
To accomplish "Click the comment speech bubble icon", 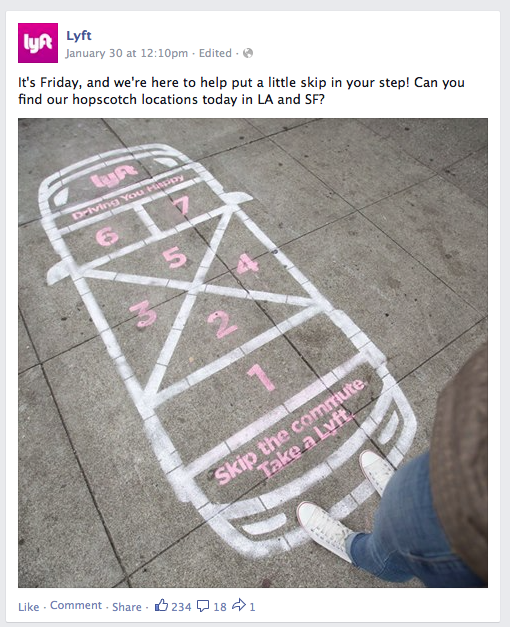I will 203,605.
